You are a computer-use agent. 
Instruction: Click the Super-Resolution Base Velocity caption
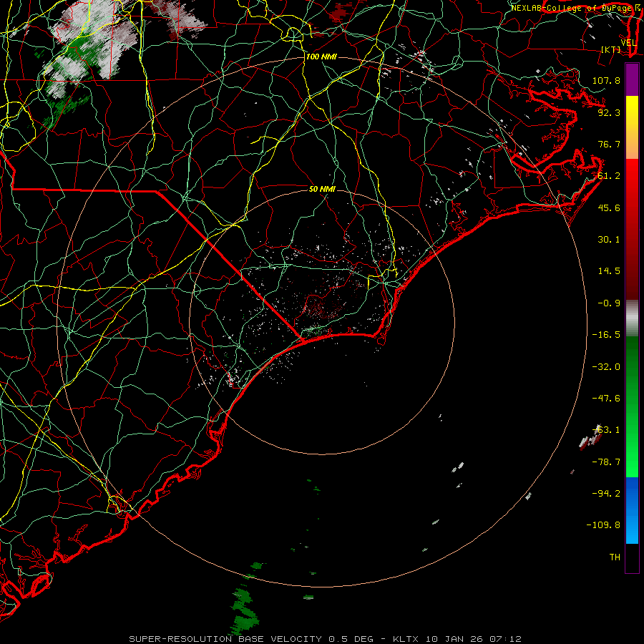(325, 639)
